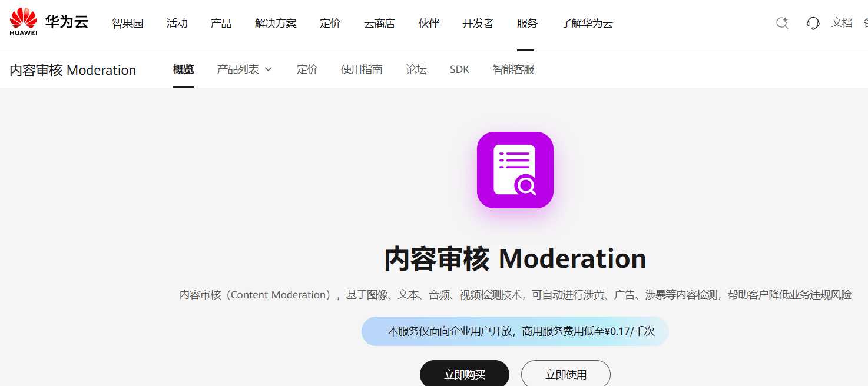Open the 开发者 menu
Screen dimensions: 868x386
click(x=478, y=24)
